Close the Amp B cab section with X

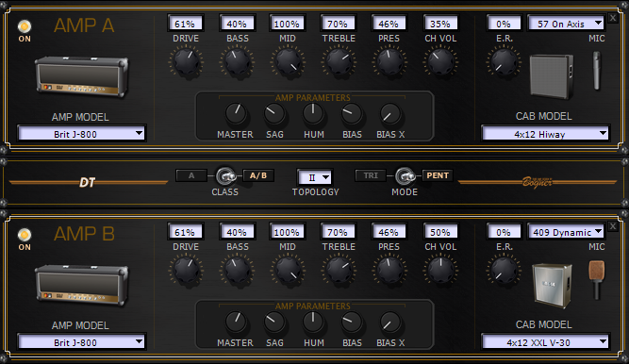[x=613, y=226]
